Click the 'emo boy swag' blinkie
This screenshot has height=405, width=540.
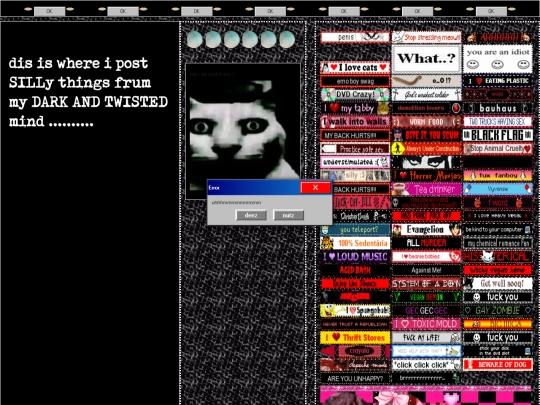[x=355, y=81]
